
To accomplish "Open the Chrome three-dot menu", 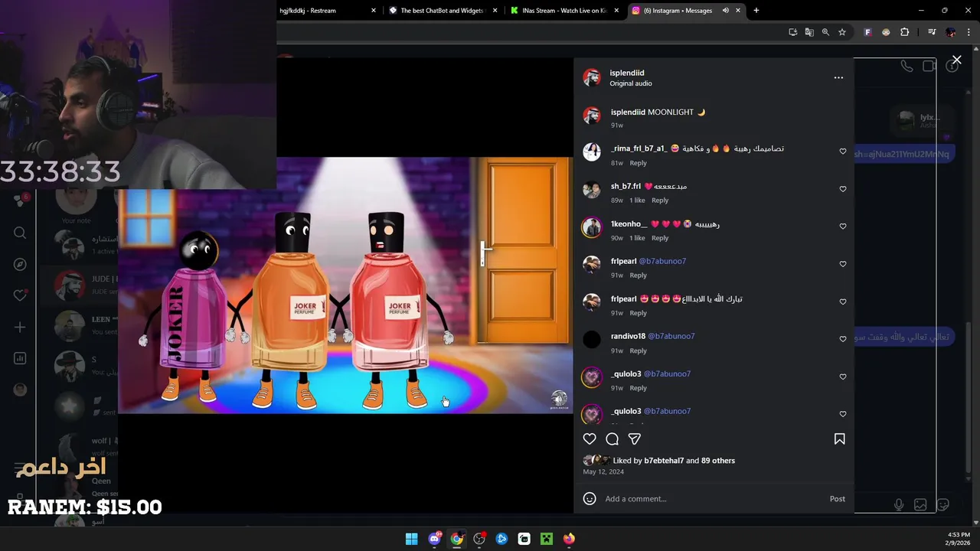I will (x=969, y=32).
